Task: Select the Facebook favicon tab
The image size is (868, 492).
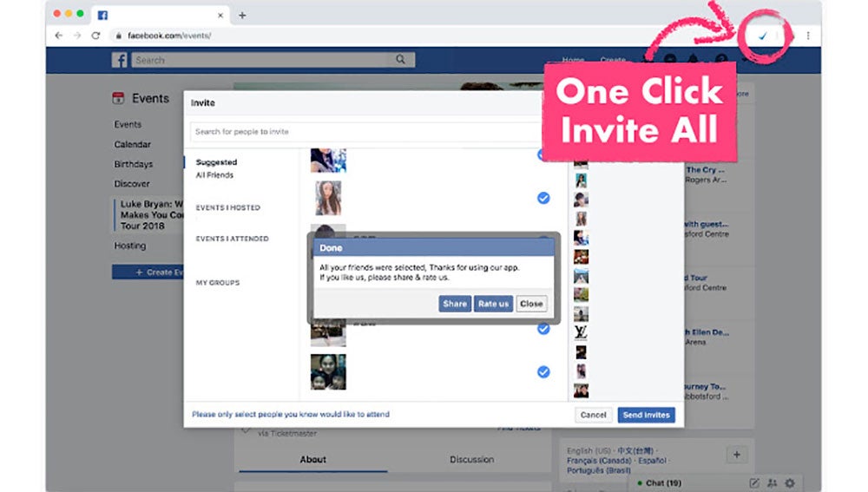Action: [102, 15]
